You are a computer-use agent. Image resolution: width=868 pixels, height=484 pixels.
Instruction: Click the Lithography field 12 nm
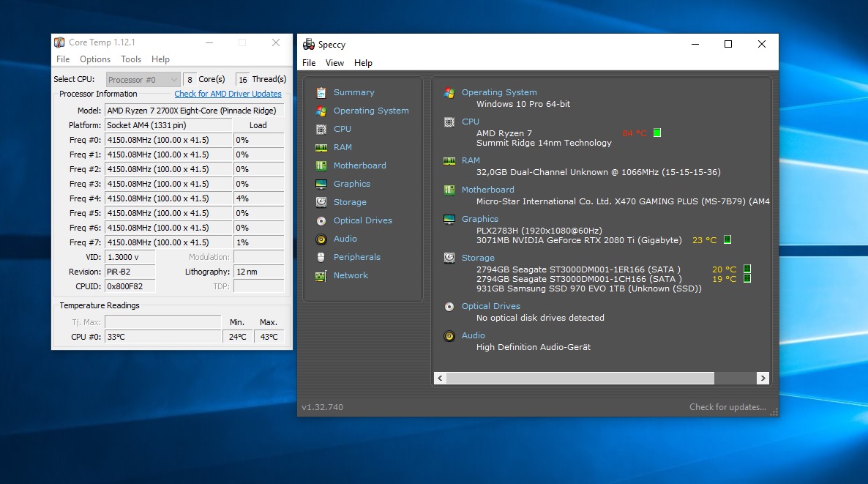pos(258,272)
